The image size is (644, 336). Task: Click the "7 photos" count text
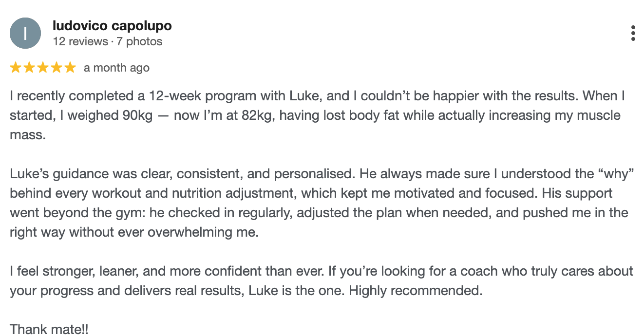coord(139,41)
